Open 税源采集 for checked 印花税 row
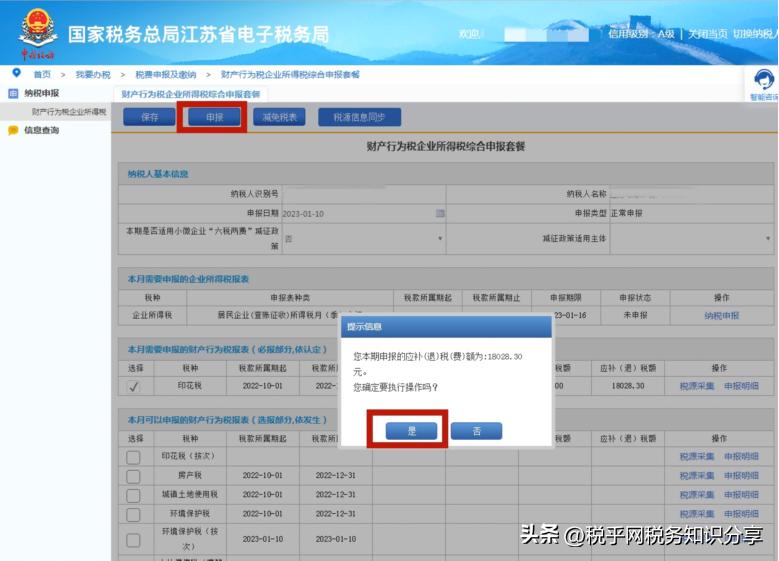Screen dimensions: 779x561 tap(697, 386)
